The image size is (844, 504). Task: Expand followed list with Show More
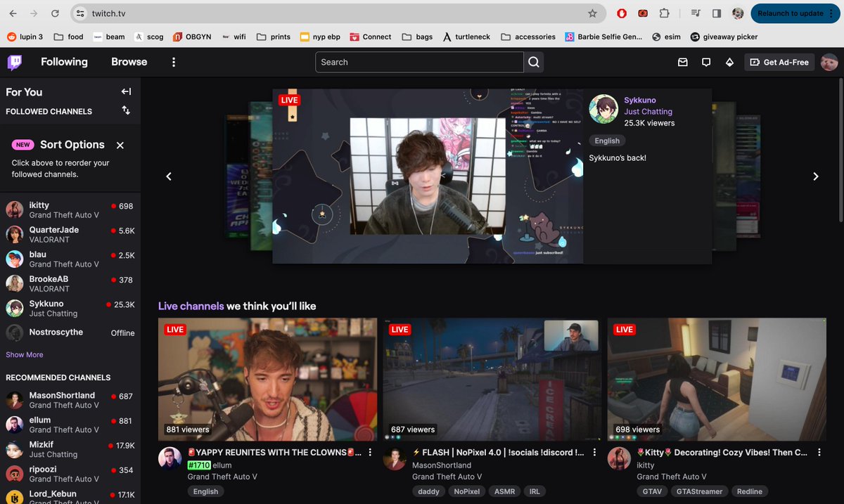25,355
